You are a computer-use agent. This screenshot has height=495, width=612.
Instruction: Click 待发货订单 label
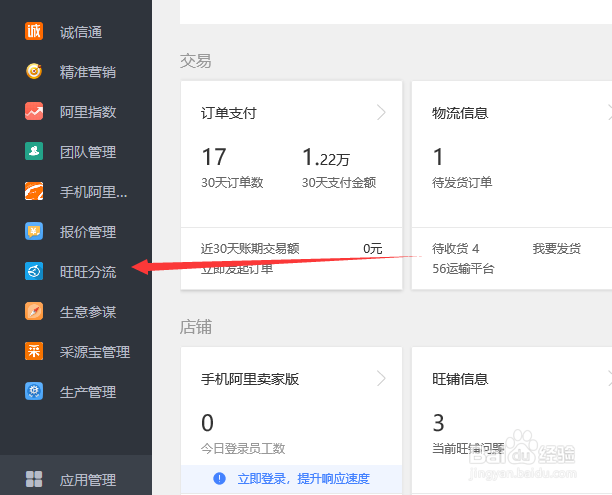click(x=462, y=182)
